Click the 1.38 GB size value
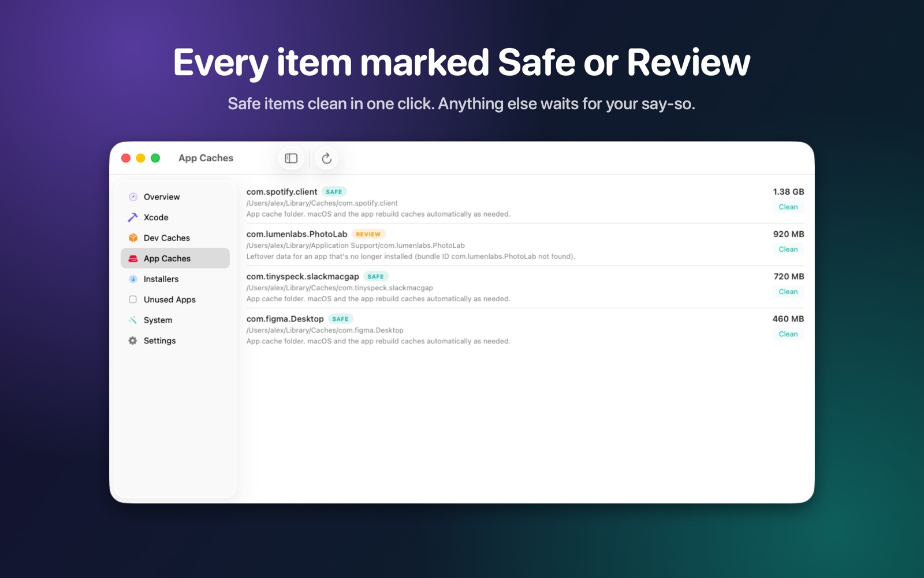 click(789, 192)
